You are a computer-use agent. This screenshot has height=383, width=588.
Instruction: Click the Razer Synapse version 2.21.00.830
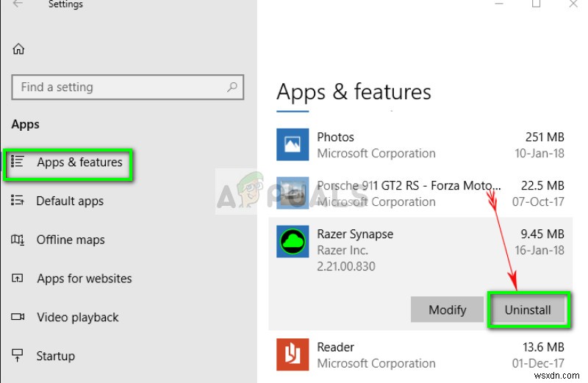[345, 266]
